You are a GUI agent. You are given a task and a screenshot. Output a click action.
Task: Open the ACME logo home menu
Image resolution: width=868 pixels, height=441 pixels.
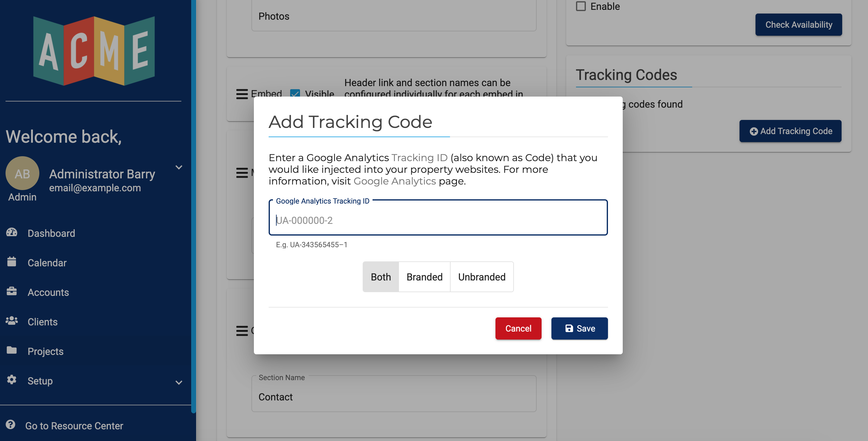pyautogui.click(x=95, y=51)
